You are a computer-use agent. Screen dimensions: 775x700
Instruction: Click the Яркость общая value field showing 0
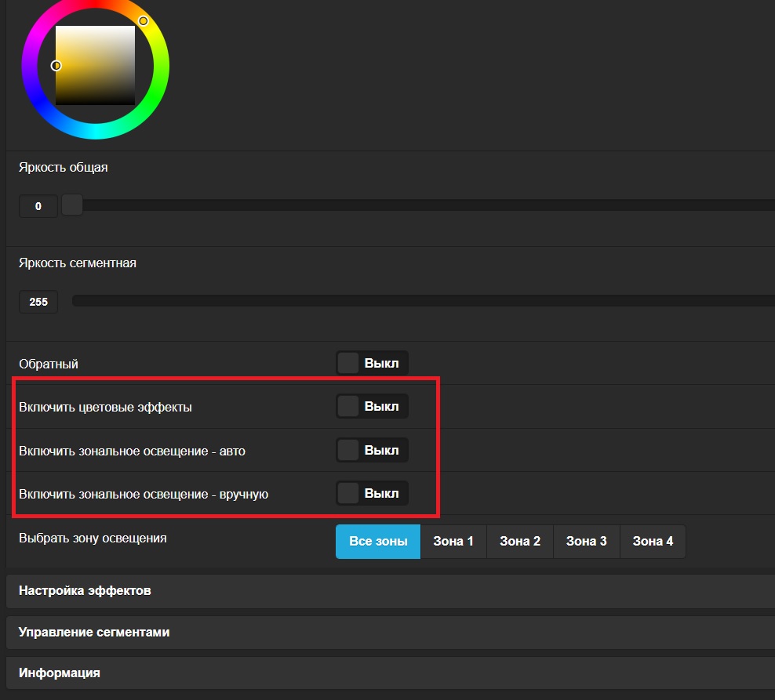tap(38, 207)
